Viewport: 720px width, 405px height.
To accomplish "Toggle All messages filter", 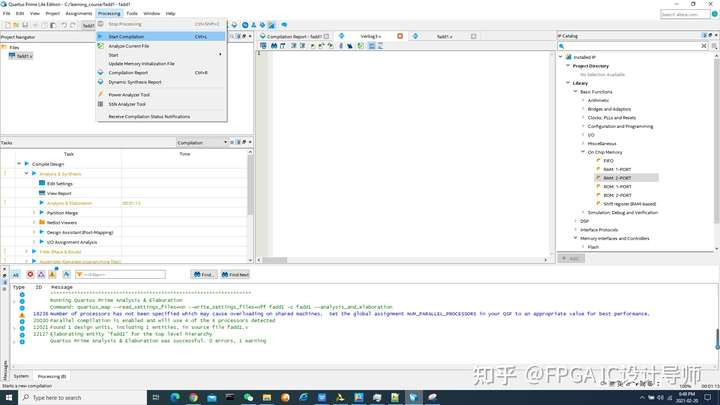I will 16,275.
